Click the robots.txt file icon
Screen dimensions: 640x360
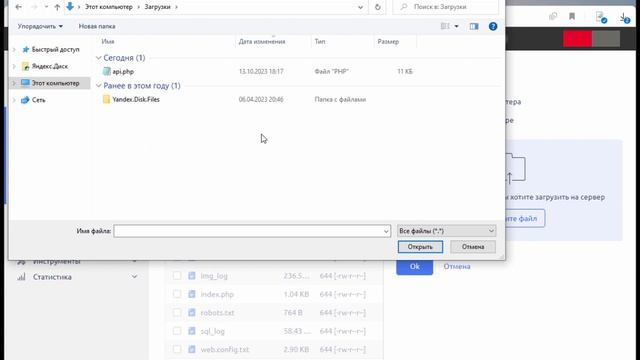pyautogui.click(x=192, y=313)
